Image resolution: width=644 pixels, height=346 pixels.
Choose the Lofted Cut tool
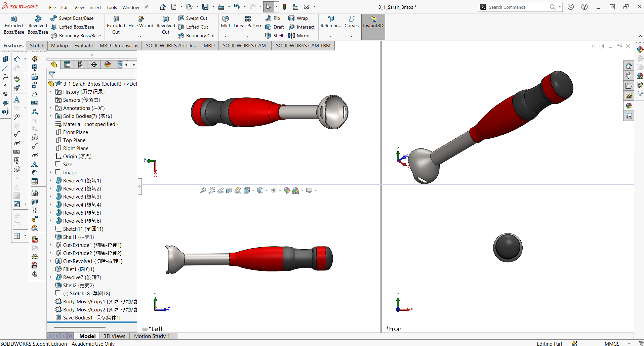click(x=193, y=27)
